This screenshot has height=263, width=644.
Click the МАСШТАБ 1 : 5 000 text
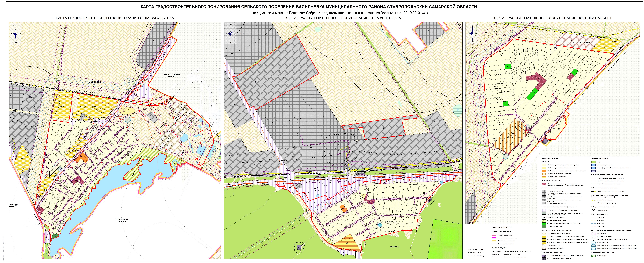(476, 250)
